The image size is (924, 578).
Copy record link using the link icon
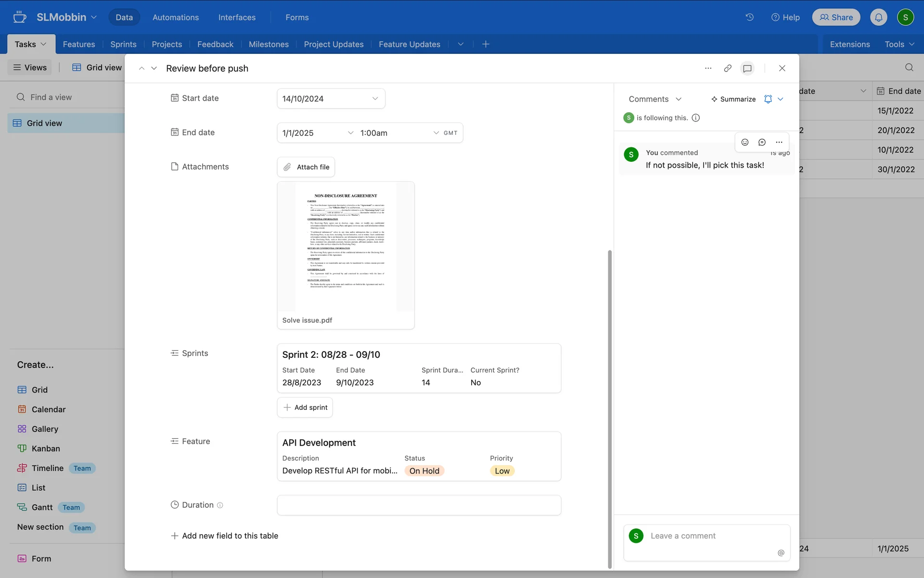728,68
